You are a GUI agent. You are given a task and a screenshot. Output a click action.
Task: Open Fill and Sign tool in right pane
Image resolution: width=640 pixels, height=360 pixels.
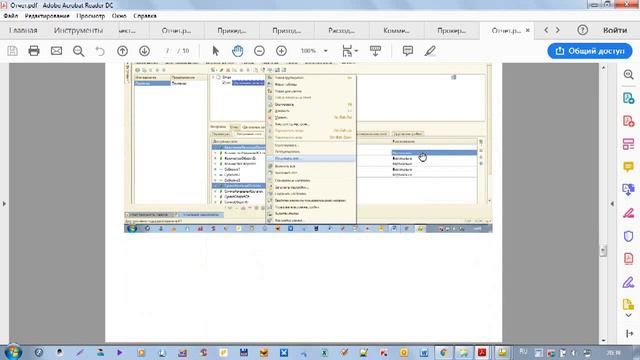point(629,213)
